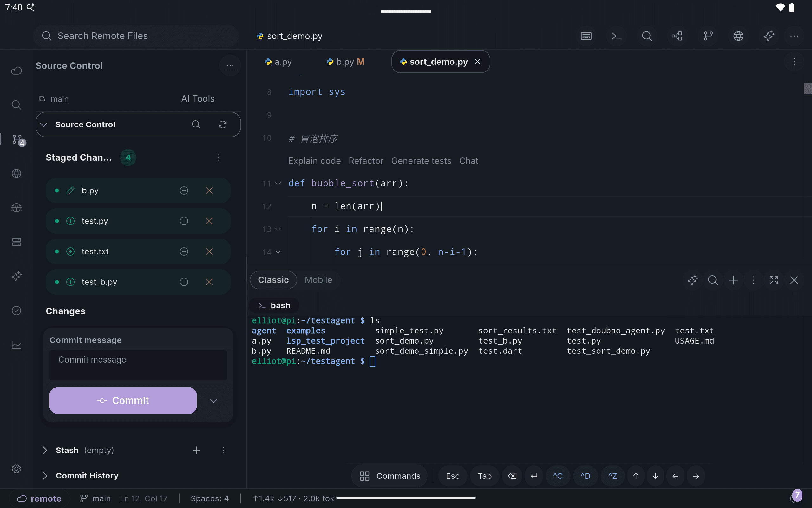Click the Search Remote Files field
Image resolution: width=812 pixels, height=508 pixels.
point(136,36)
